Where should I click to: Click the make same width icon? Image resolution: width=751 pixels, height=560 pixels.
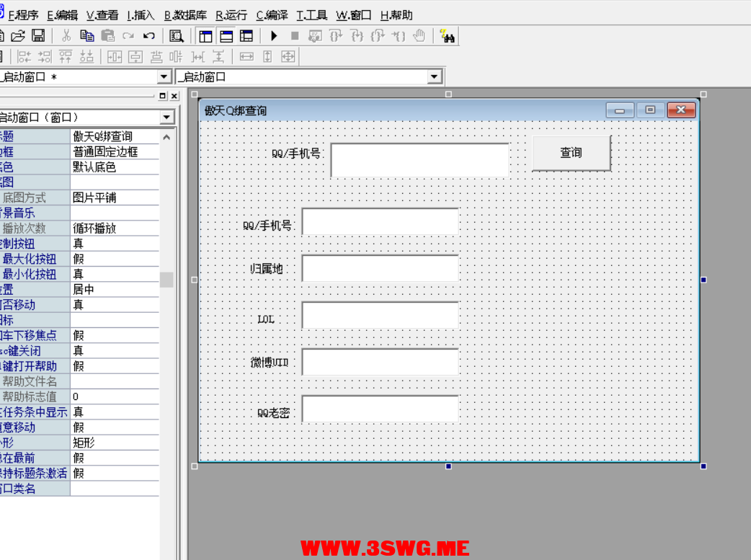point(246,56)
